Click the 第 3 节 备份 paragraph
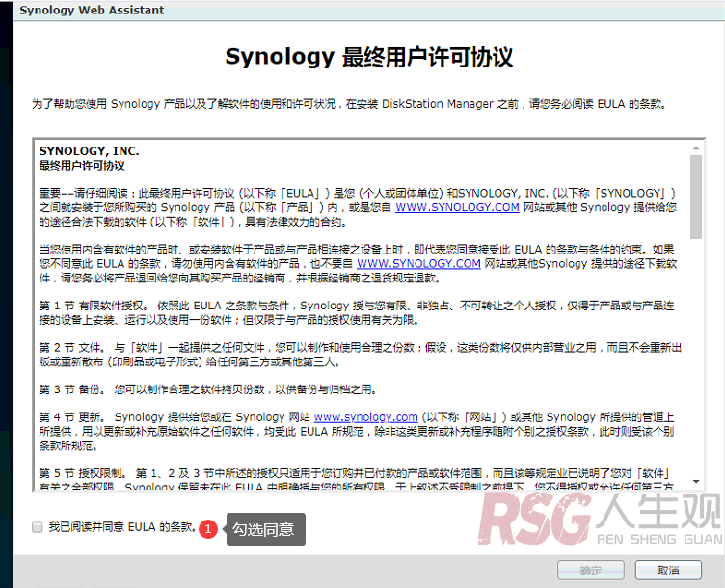Image resolution: width=725 pixels, height=588 pixels. pyautogui.click(x=207, y=389)
